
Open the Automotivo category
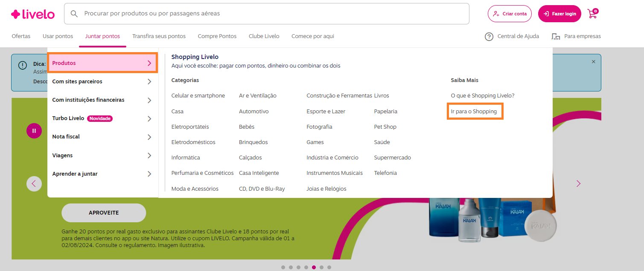[254, 112]
